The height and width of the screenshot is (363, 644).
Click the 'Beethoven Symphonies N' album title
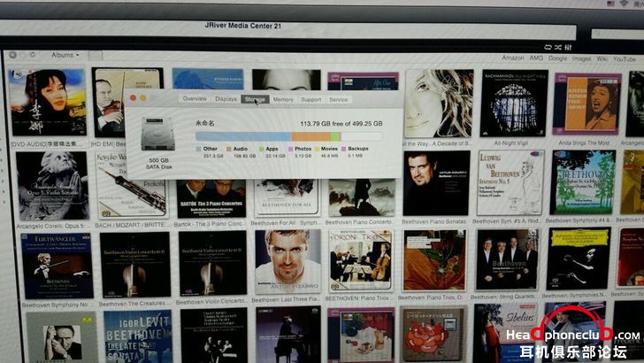[573, 295]
